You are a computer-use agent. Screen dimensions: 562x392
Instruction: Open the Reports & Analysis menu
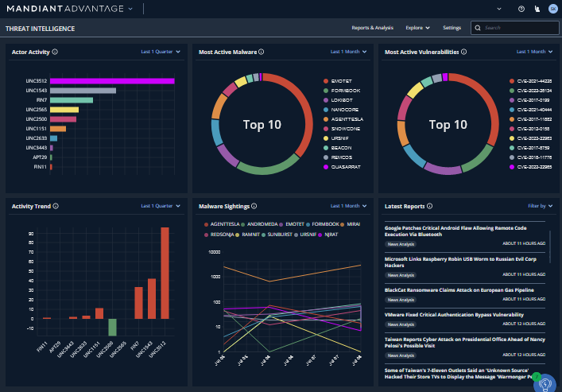tap(373, 28)
